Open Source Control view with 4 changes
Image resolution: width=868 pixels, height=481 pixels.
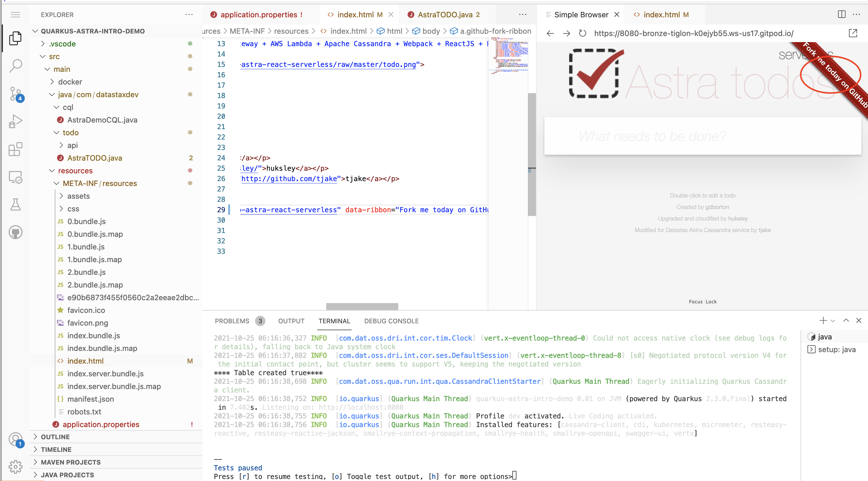click(x=16, y=94)
